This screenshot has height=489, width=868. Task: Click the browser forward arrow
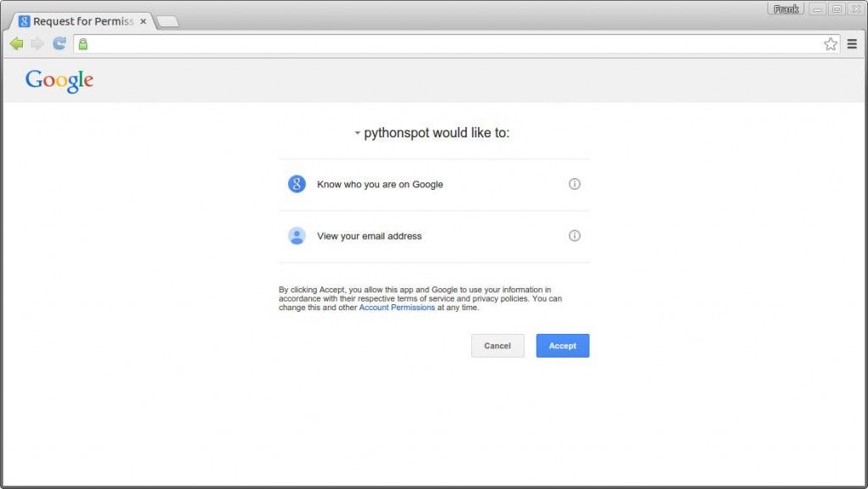[37, 44]
